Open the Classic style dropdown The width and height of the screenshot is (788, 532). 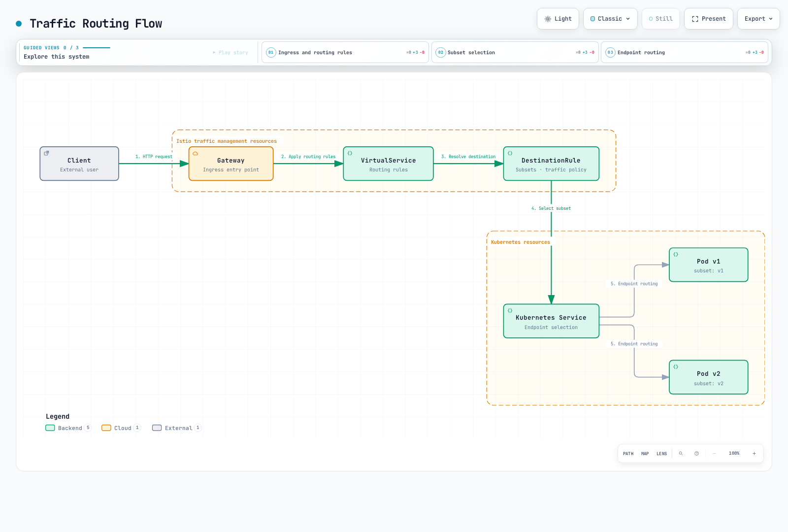(x=610, y=19)
